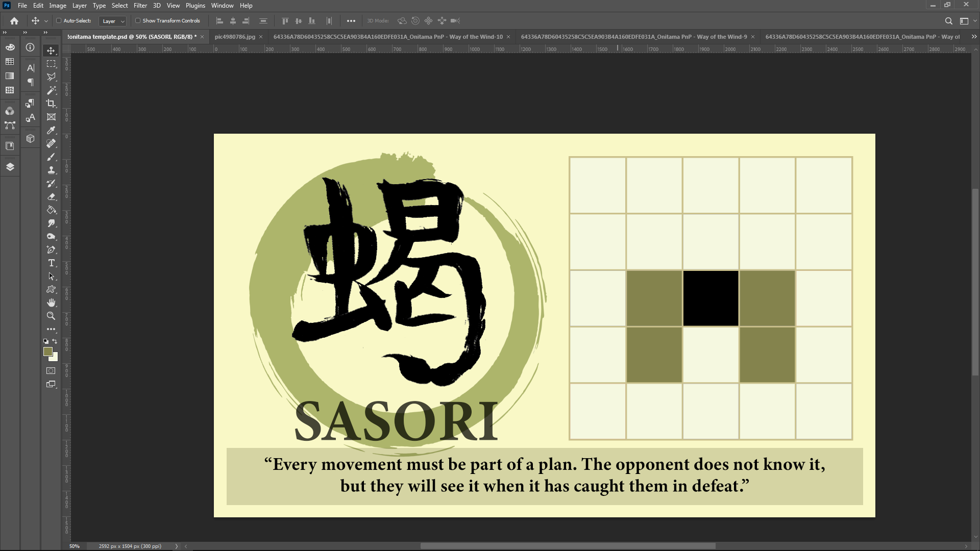980x551 pixels.
Task: Click the Home button
Action: pyautogui.click(x=14, y=21)
